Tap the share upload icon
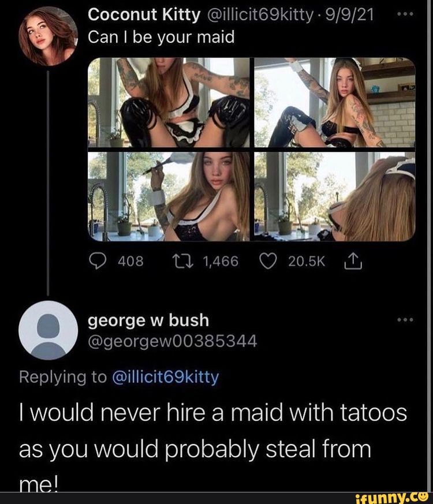 [x=350, y=263]
